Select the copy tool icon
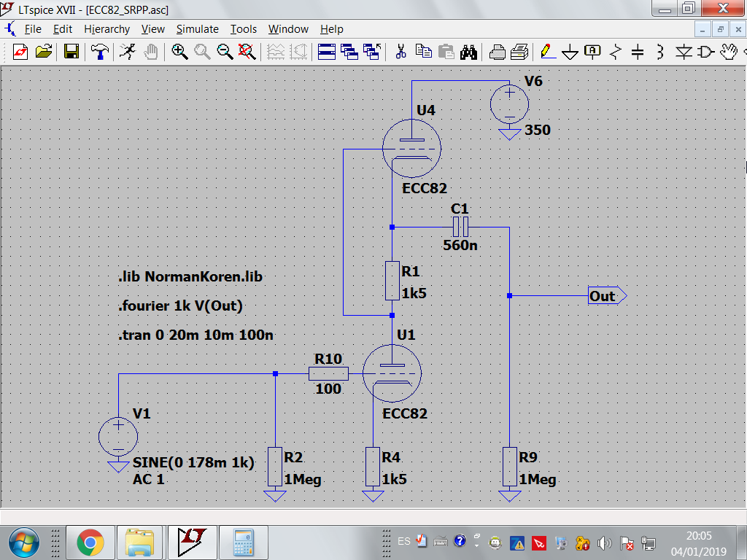Screen dimensions: 747x560 point(423,52)
